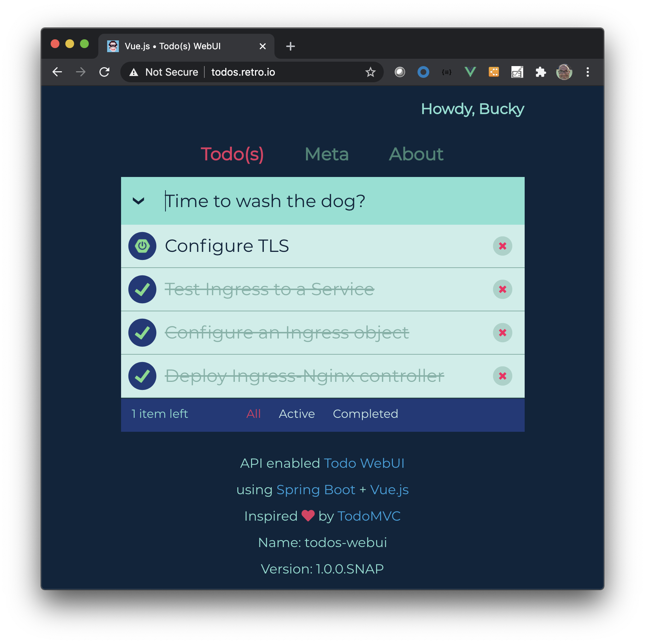Select the Vue.js Todo(s) WebUI browser tab
This screenshot has height=644, width=645.
(x=186, y=46)
